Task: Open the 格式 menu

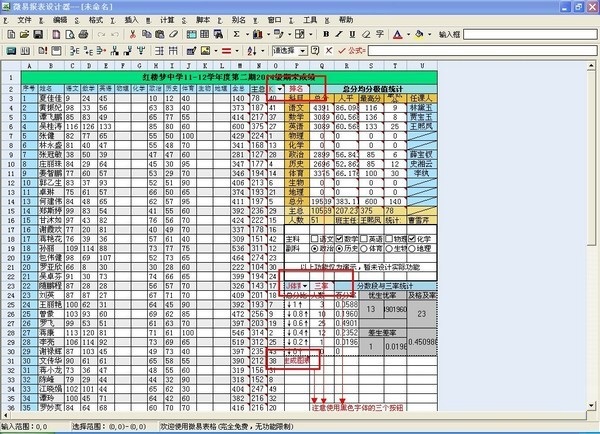Action: pos(95,20)
